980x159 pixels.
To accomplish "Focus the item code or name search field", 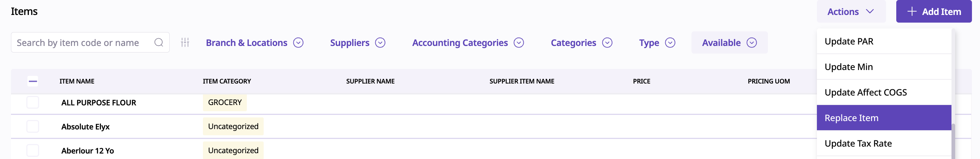I will click(x=82, y=43).
